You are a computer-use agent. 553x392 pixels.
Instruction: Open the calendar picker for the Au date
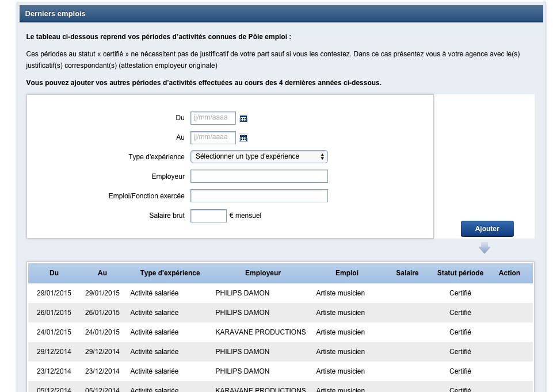[243, 138]
